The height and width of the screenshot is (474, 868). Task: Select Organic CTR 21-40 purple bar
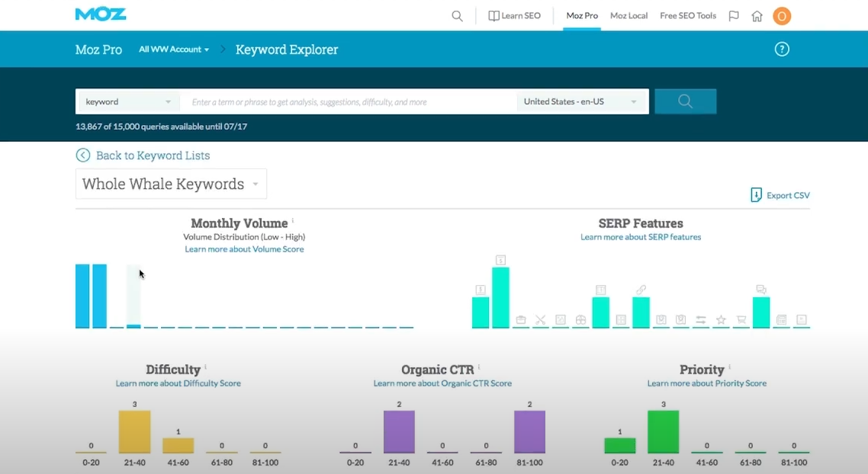click(399, 431)
